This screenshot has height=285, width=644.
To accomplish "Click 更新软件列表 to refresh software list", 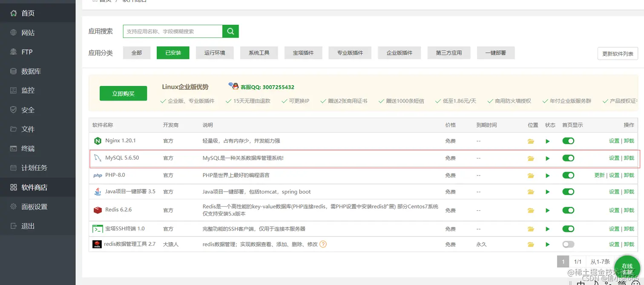I will pos(618,54).
